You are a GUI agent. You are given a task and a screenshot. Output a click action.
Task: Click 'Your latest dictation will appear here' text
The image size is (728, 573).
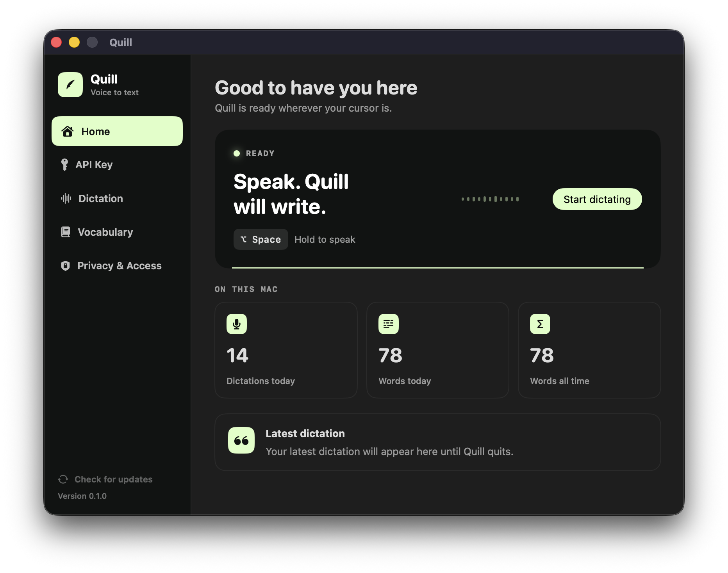point(389,452)
